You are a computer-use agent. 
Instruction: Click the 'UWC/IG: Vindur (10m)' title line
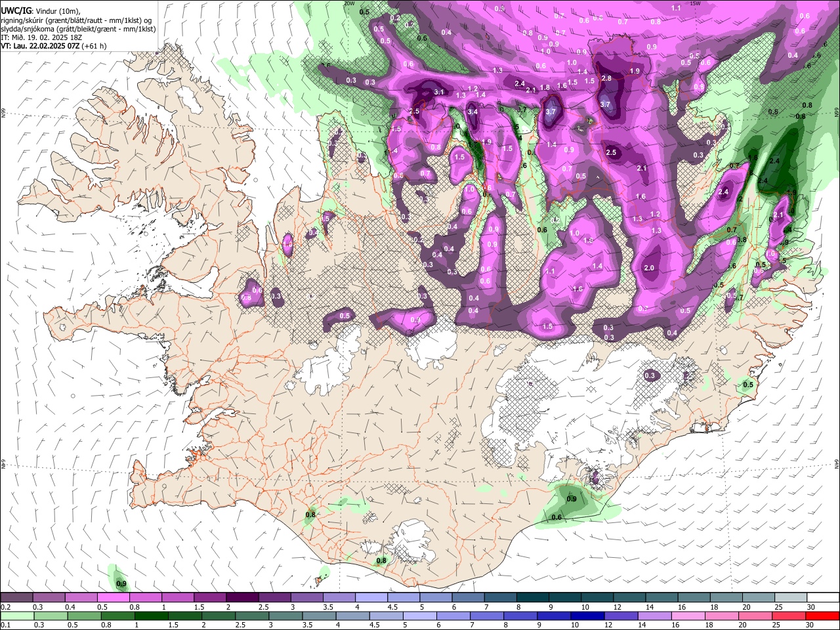(x=41, y=10)
